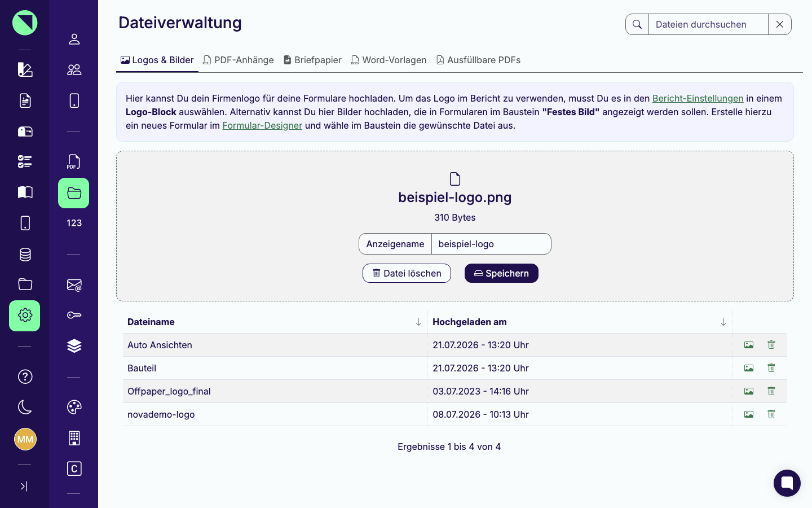Click the green circular app logo

(x=25, y=23)
